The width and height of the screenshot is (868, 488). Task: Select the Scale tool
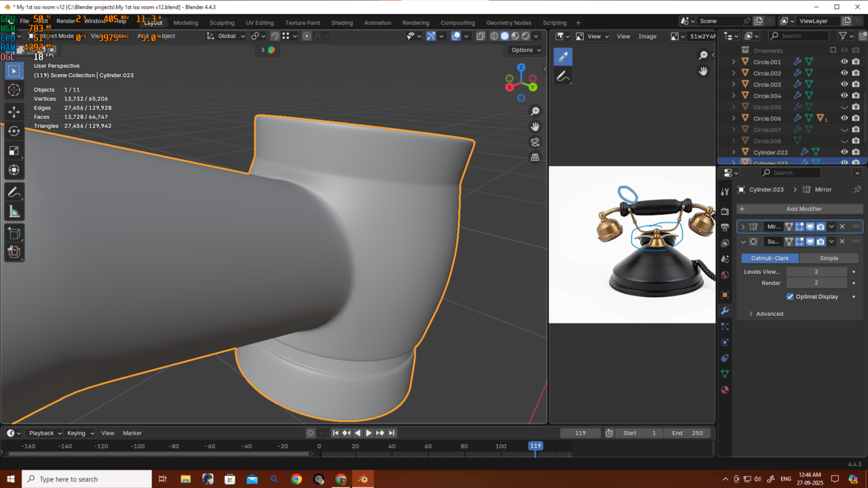(14, 151)
